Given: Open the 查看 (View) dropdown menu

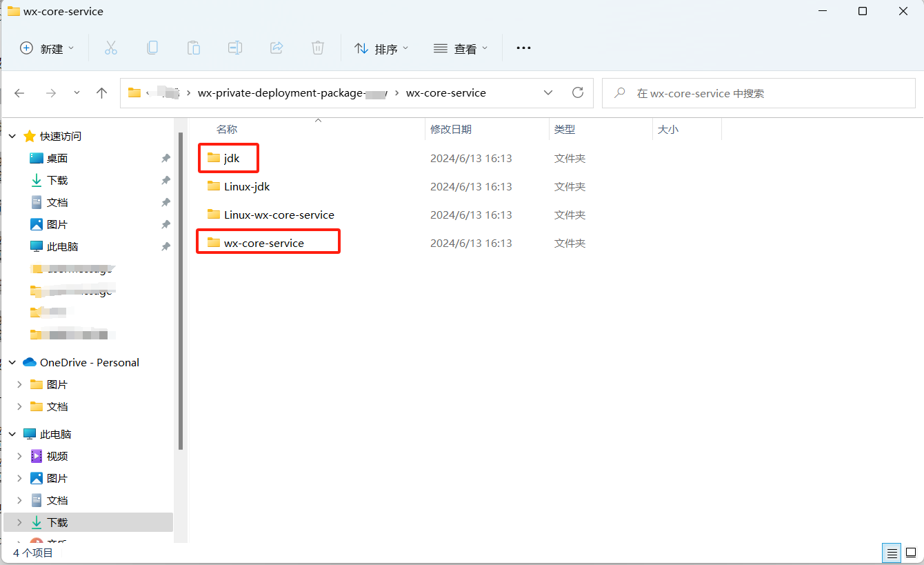Looking at the screenshot, I should pyautogui.click(x=461, y=48).
